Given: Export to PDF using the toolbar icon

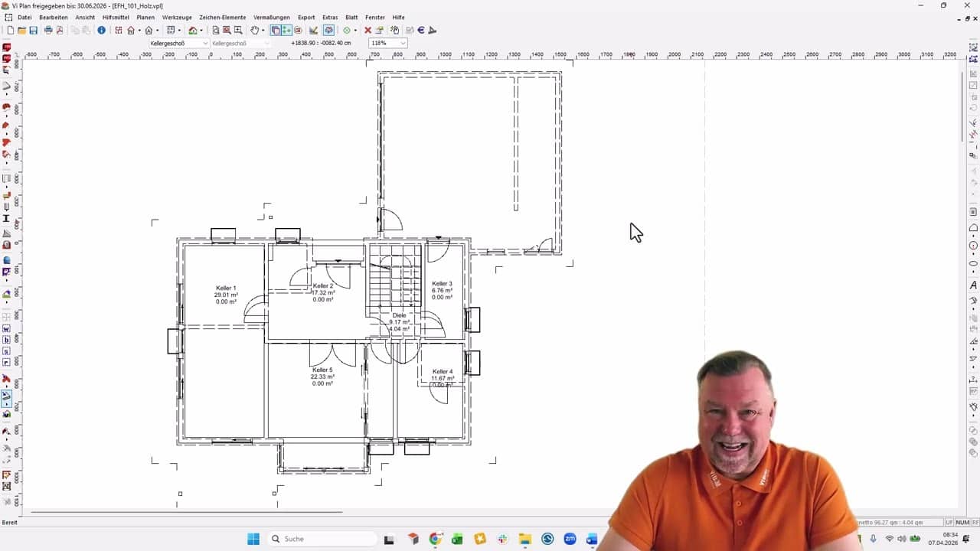Looking at the screenshot, I should coord(60,31).
